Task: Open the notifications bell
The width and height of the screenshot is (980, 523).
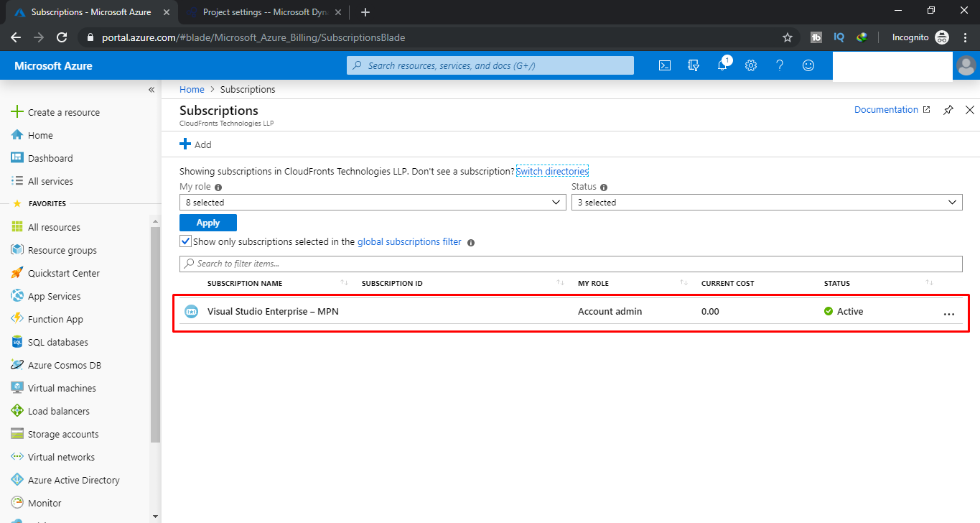Action: tap(722, 65)
